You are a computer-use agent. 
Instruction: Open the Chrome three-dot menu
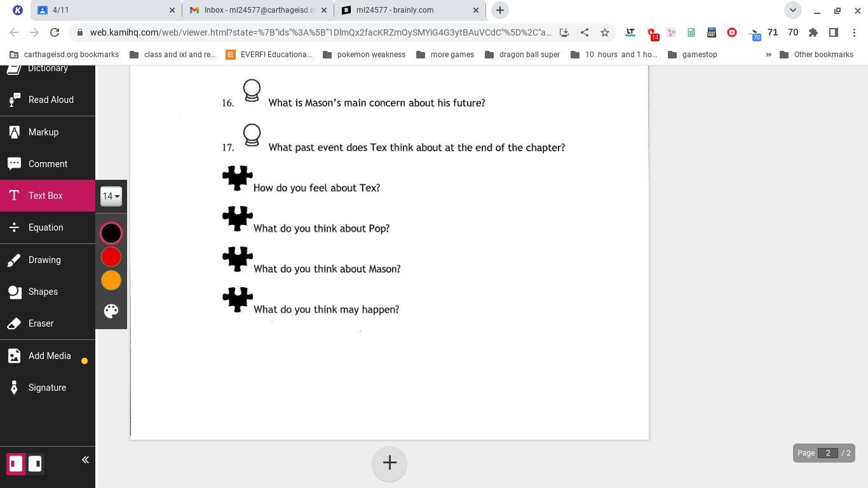[x=854, y=32]
